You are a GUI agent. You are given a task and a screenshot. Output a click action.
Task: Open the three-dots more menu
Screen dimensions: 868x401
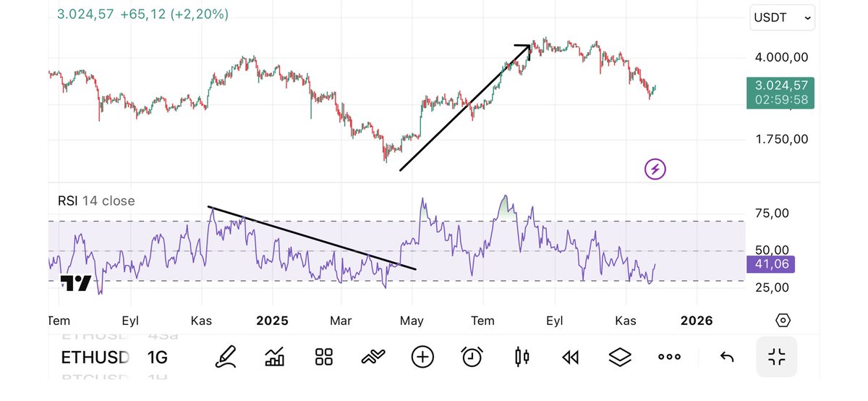coord(669,356)
